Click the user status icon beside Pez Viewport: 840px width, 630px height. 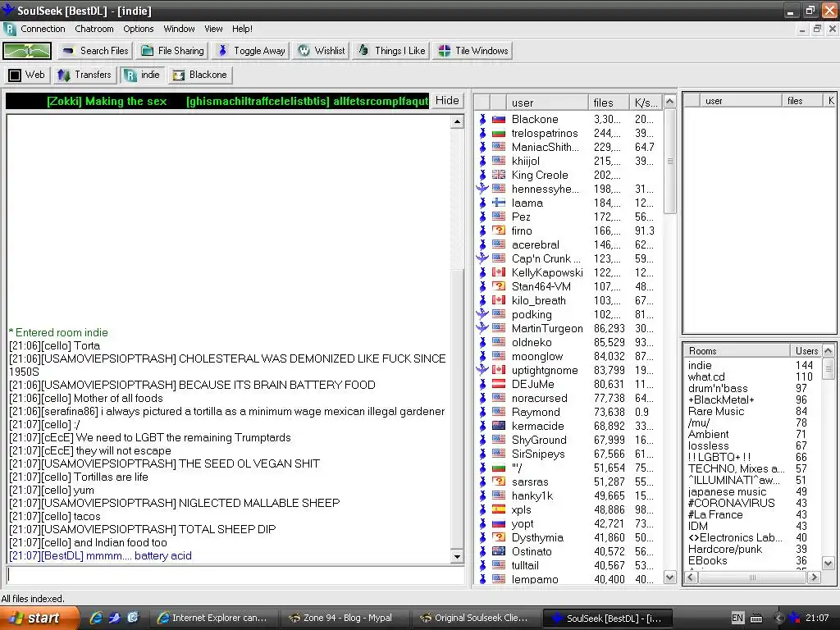click(482, 217)
